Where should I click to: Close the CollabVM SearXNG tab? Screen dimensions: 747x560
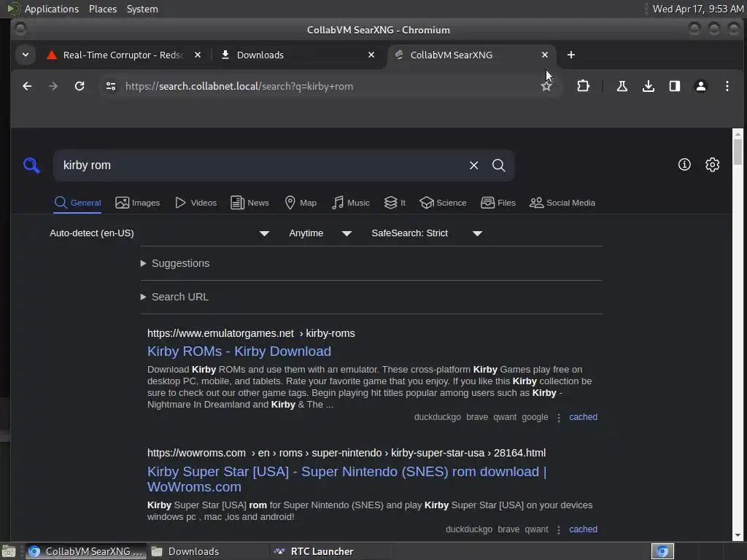point(545,55)
